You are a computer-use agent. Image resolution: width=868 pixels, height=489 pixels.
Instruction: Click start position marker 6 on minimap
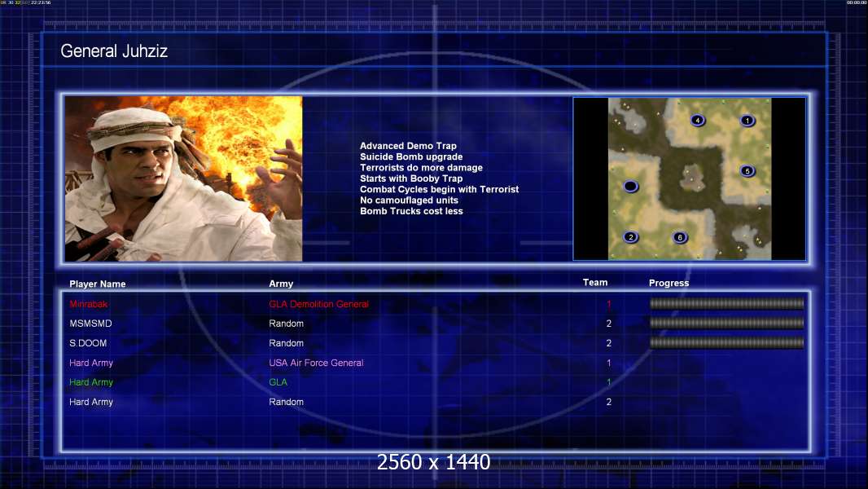pos(680,237)
